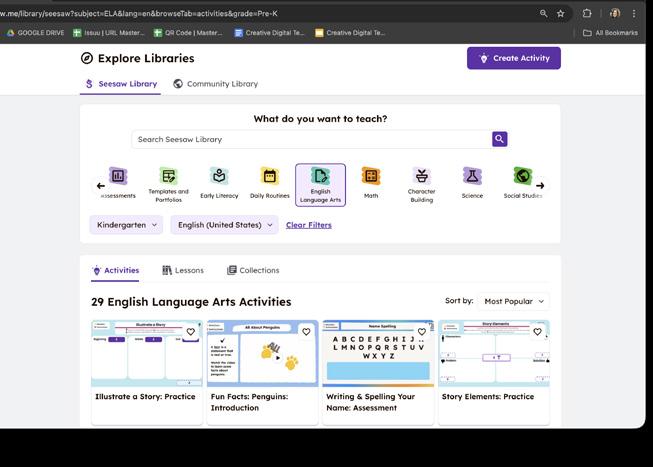Image resolution: width=653 pixels, height=467 pixels.
Task: Open the Daily Routines category
Action: 269,182
